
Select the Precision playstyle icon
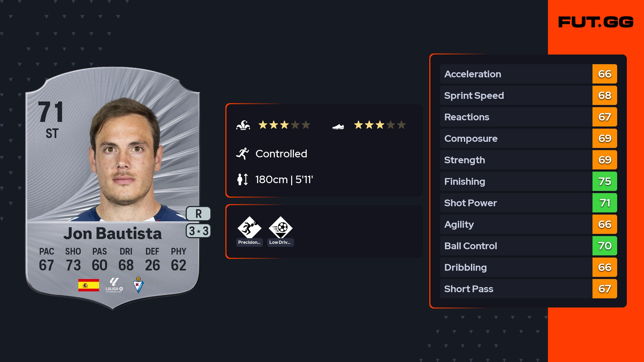pos(249,228)
